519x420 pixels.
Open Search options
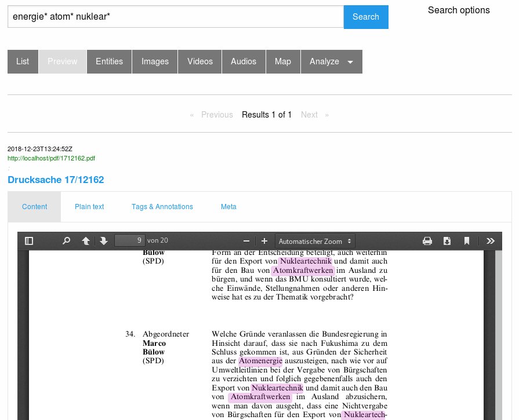click(x=459, y=10)
